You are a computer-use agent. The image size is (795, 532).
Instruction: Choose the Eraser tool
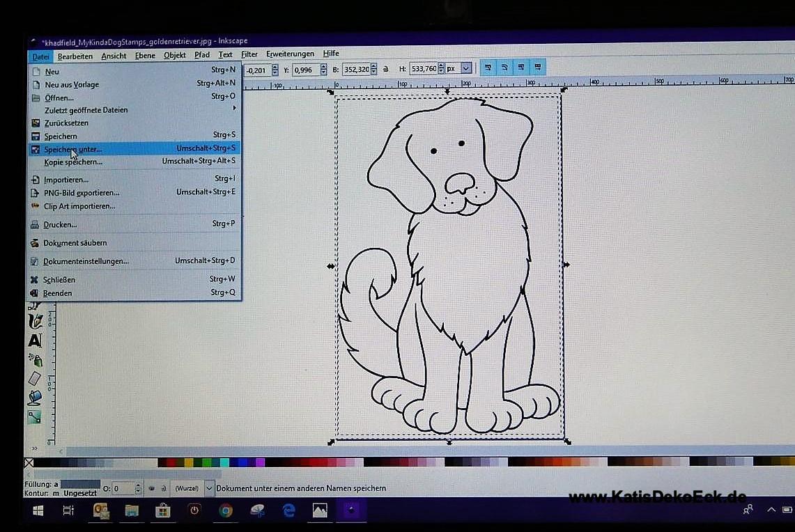point(35,379)
